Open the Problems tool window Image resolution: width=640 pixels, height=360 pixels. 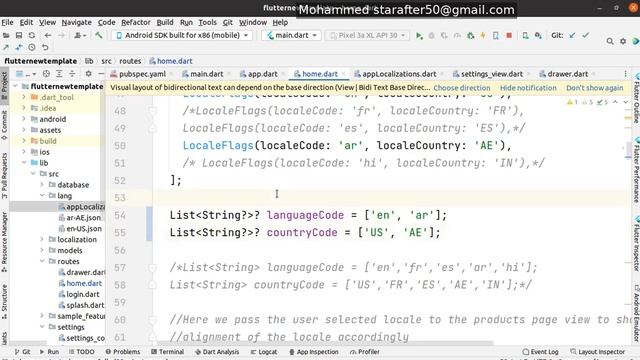pyautogui.click(x=123, y=351)
